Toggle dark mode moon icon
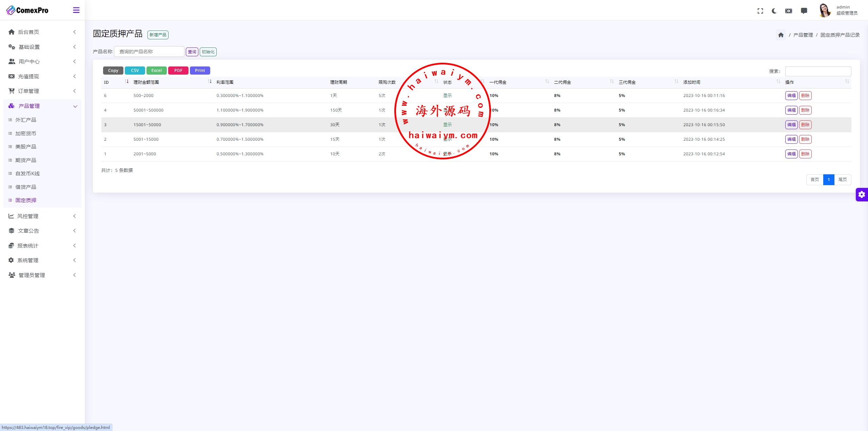The height and width of the screenshot is (431, 868). pyautogui.click(x=774, y=11)
